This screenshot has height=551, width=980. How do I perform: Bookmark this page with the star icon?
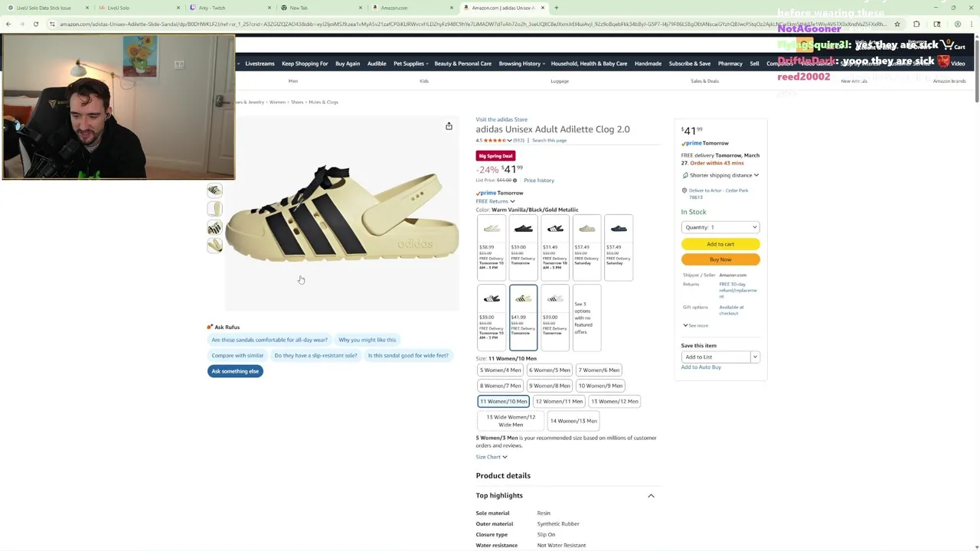pos(897,24)
